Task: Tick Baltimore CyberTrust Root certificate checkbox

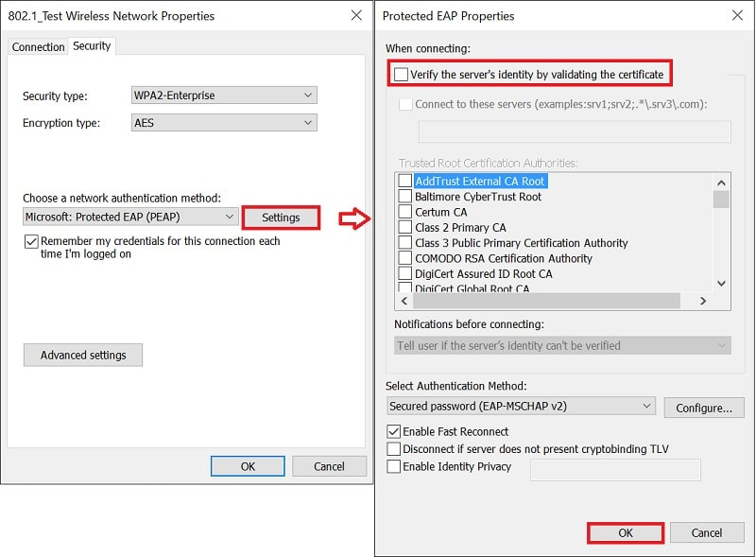Action: [x=405, y=197]
